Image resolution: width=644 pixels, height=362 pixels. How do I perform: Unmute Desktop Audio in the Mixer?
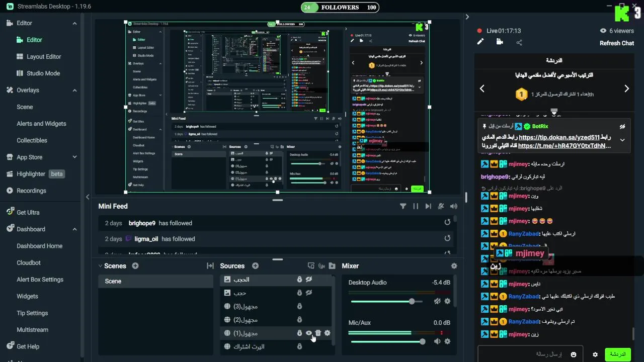pos(437,301)
